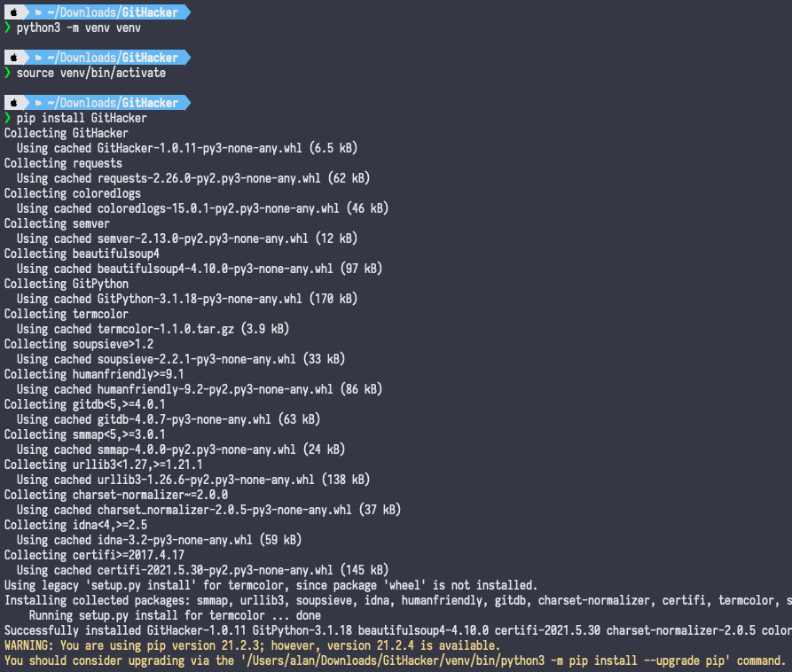Click the termcolor-1.1.0.tar.gz line
Image resolution: width=792 pixels, height=672 pixels.
tap(153, 329)
